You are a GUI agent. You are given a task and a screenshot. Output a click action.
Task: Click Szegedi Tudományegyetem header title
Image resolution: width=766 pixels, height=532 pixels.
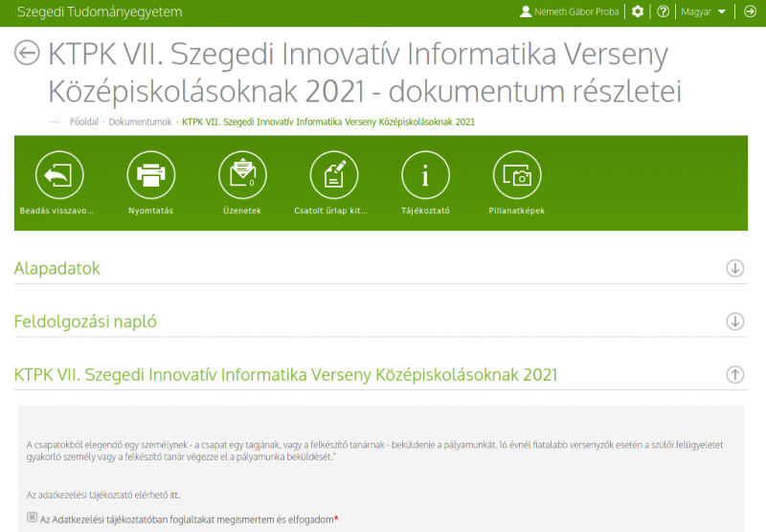(100, 11)
